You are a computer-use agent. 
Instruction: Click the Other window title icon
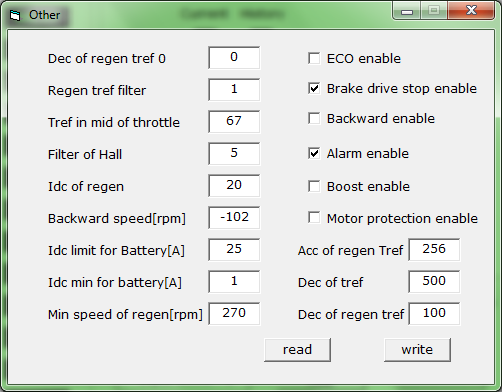pos(15,15)
